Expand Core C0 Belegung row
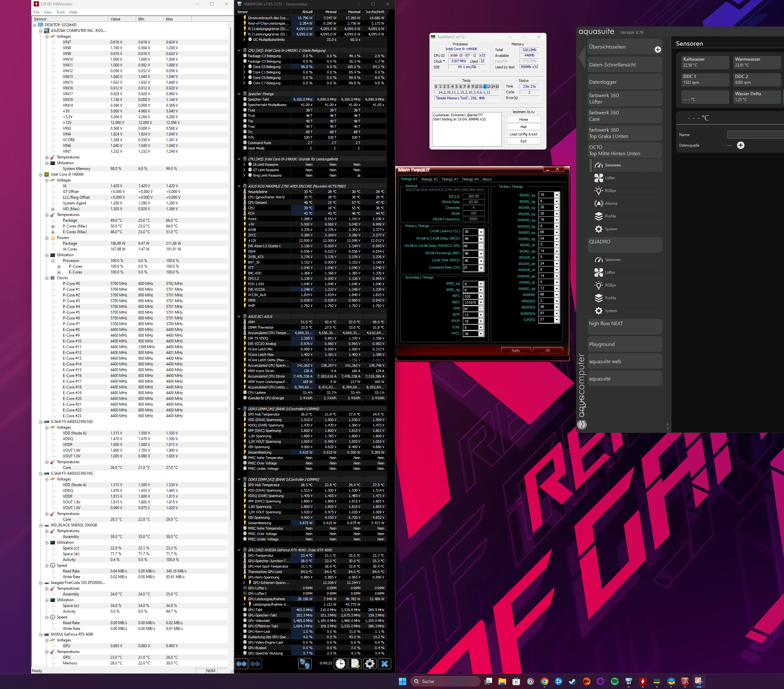The height and width of the screenshot is (689, 784). pos(244,67)
